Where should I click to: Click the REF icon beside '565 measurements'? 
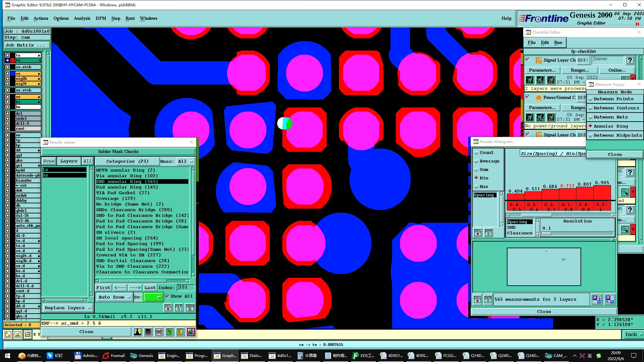pyautogui.click(x=488, y=299)
